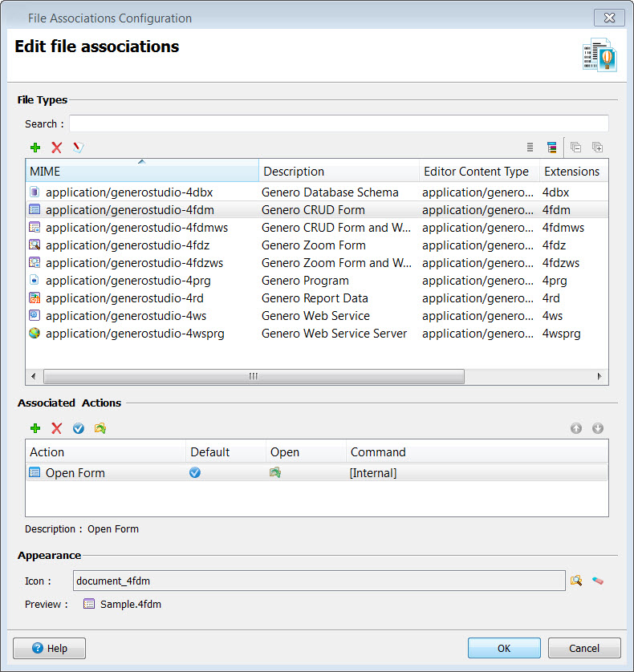
Task: Click the 4wsprg globe icon
Action: pos(35,333)
